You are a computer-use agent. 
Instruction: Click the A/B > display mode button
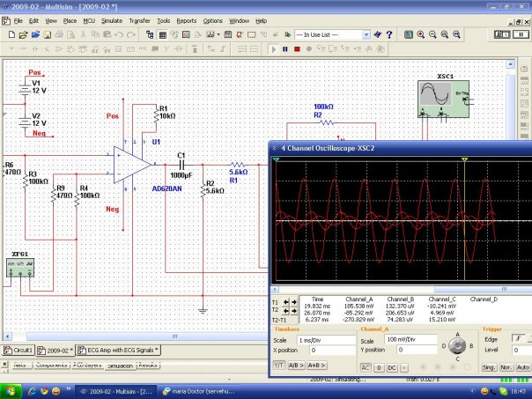296,366
